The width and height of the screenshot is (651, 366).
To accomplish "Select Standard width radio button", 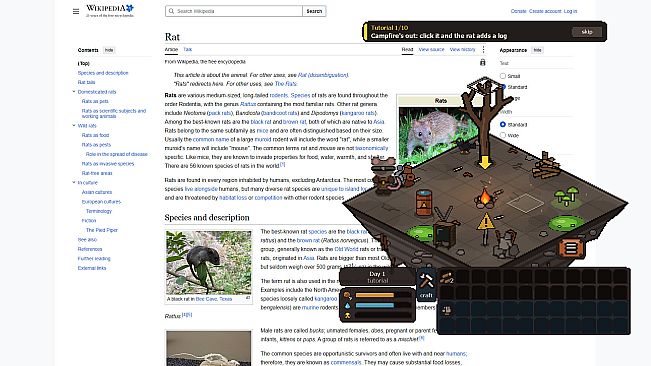I will pyautogui.click(x=503, y=124).
